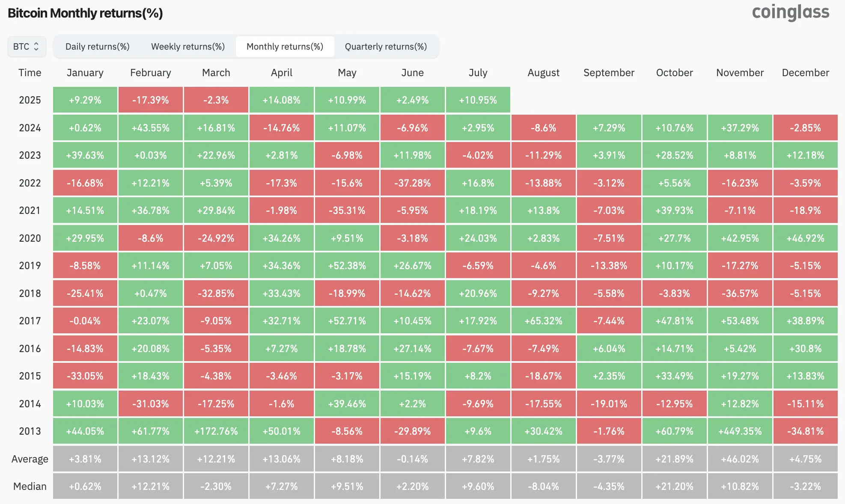Click the June 2022 -37.28% cell
Viewport: 845px width, 504px height.
(412, 183)
